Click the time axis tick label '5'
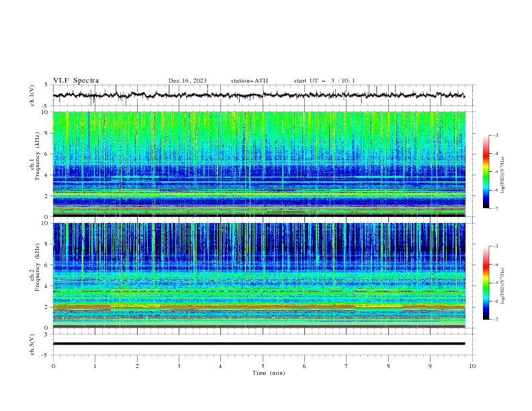The height and width of the screenshot is (411, 532). click(x=263, y=366)
